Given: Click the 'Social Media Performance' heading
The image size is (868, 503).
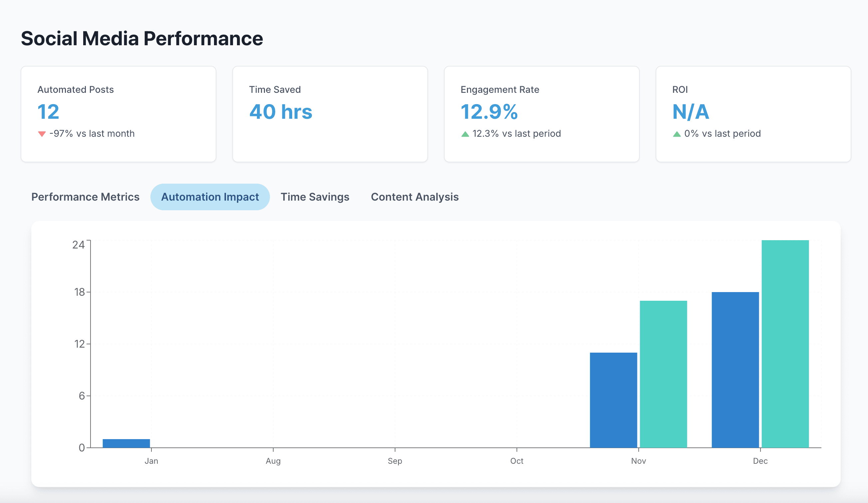Looking at the screenshot, I should pos(142,38).
